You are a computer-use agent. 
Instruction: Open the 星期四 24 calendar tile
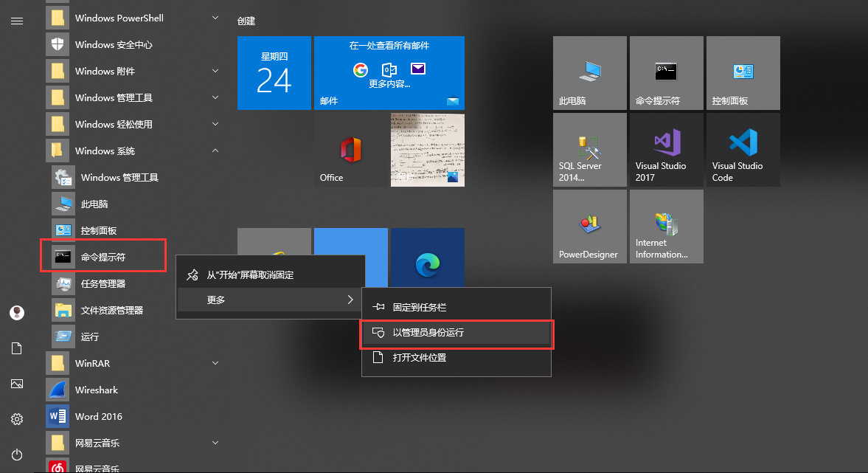coord(274,73)
